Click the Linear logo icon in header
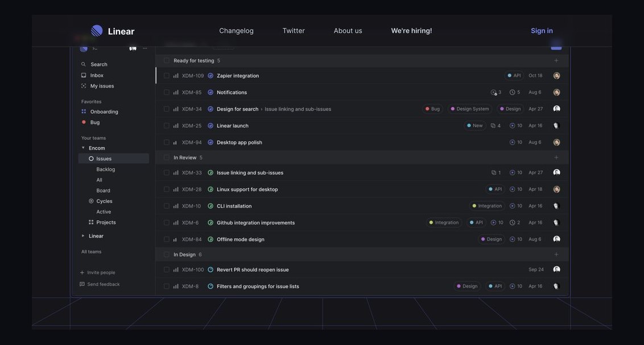The image size is (644, 345). point(97,31)
